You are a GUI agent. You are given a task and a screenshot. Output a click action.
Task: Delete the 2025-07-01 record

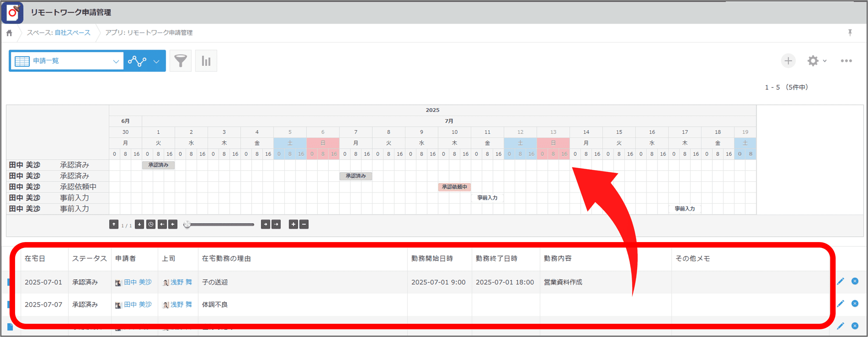click(855, 281)
